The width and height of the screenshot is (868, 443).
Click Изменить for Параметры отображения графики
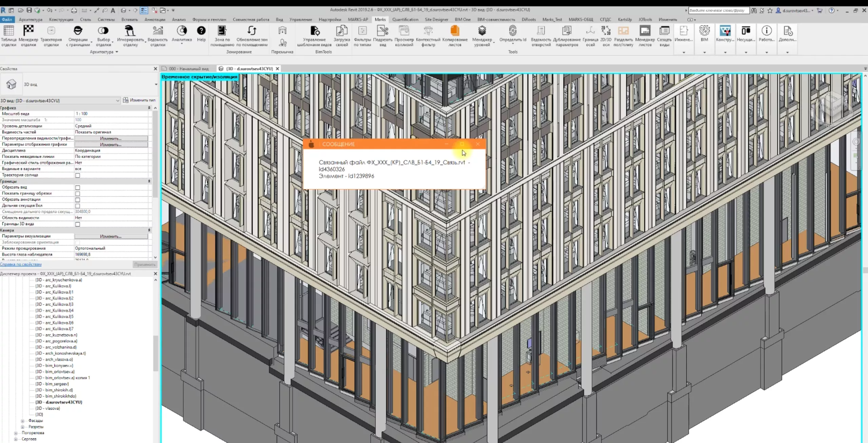click(x=111, y=145)
